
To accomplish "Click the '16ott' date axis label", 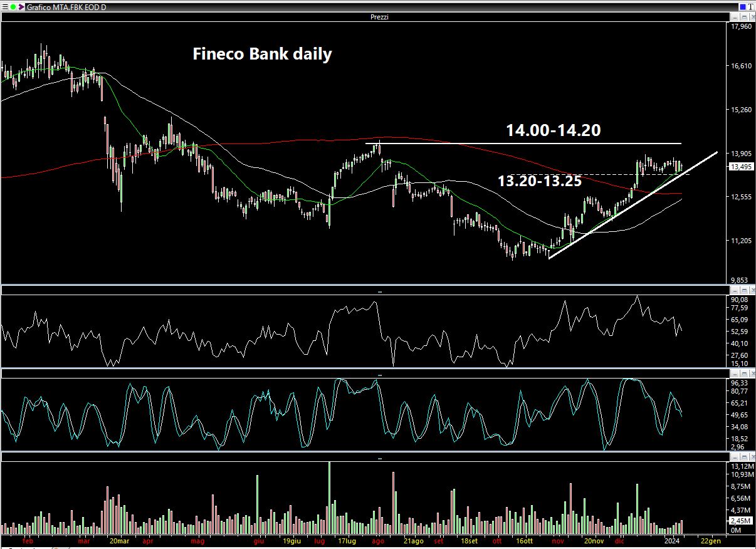I will (523, 540).
